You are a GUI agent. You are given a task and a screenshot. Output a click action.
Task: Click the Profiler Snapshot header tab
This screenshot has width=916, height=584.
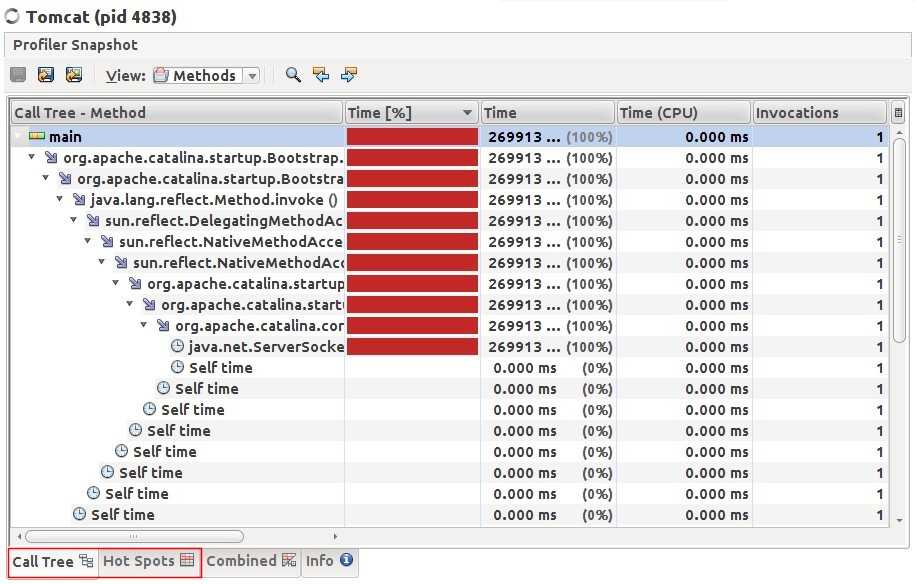[x=75, y=45]
